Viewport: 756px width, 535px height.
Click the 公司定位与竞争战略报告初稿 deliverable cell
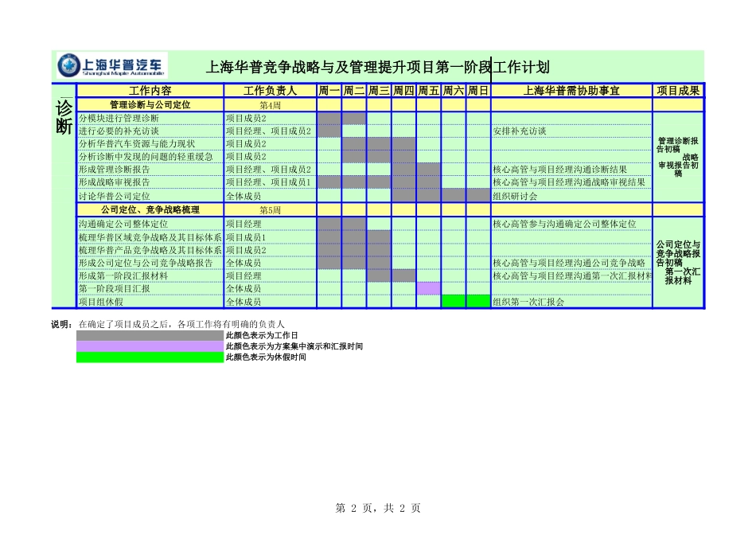click(678, 262)
